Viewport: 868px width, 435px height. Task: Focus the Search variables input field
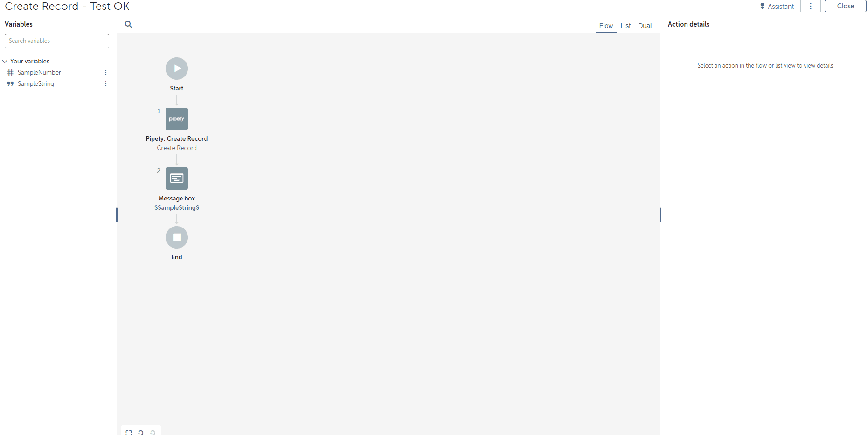pos(57,41)
